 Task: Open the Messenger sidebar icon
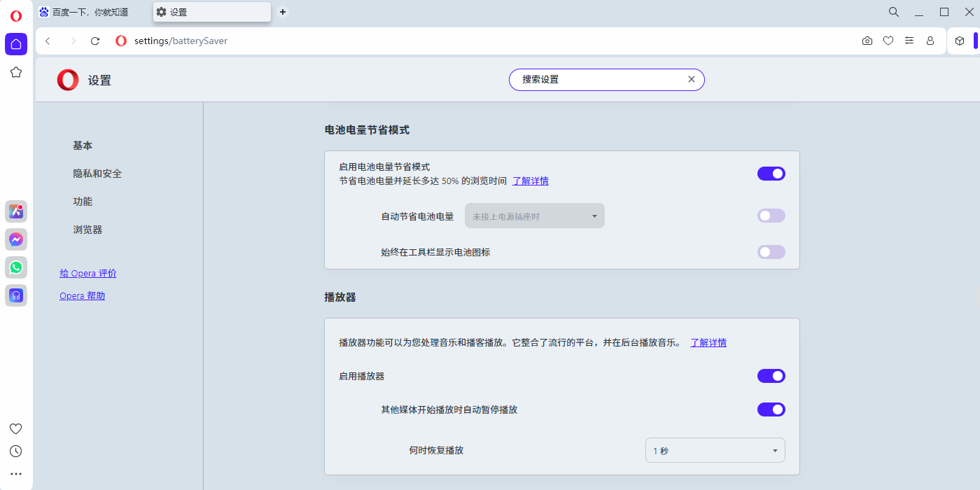(x=16, y=239)
